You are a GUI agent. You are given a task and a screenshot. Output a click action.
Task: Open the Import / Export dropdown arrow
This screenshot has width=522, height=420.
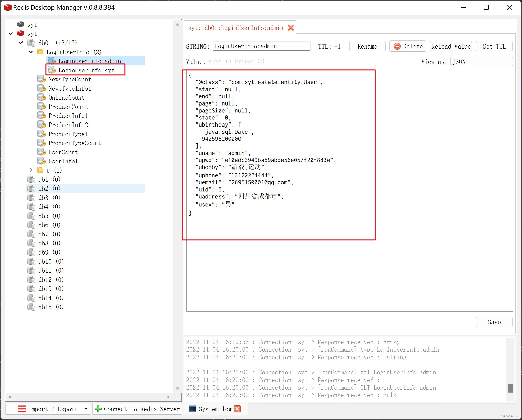point(86,409)
